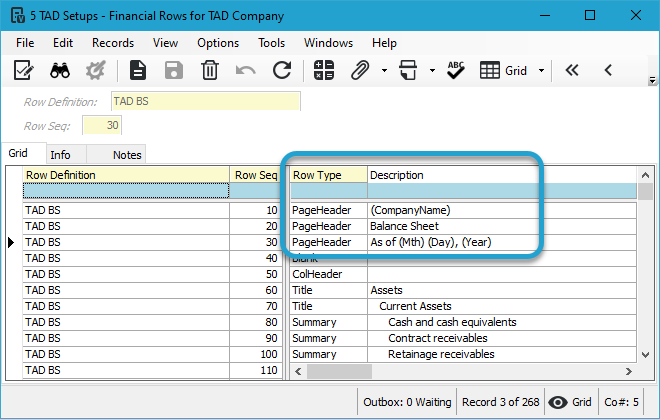Image resolution: width=660 pixels, height=419 pixels.
Task: Click 'Outbox: 0 Waiting' status entry
Action: click(x=407, y=402)
